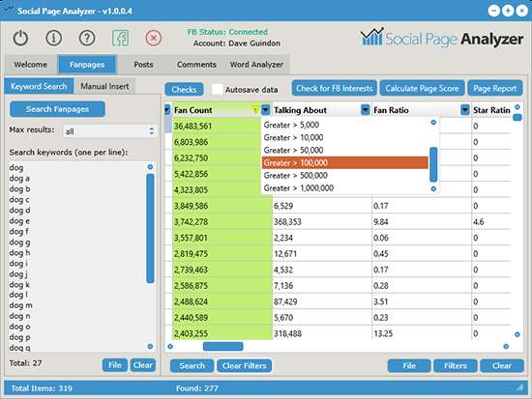Select the fan count cell 2,403,255
The height and width of the screenshot is (399, 532).
click(222, 333)
